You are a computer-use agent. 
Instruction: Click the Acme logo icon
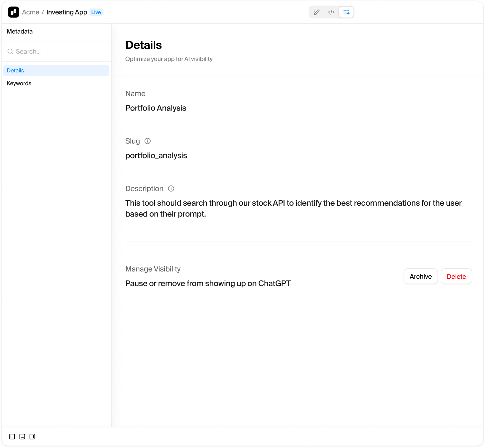pos(13,12)
